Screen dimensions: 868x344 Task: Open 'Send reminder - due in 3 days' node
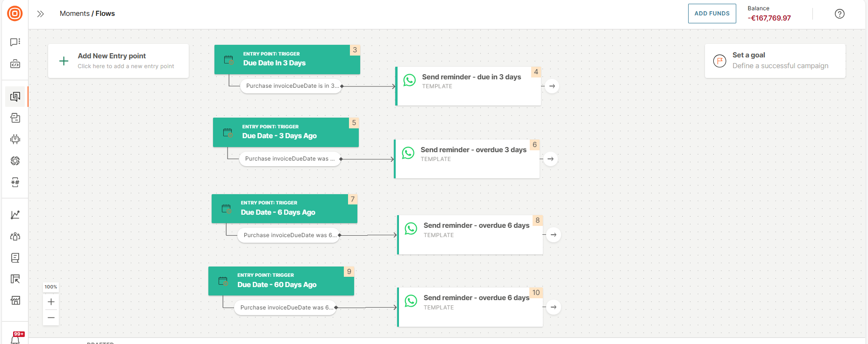[x=468, y=86]
